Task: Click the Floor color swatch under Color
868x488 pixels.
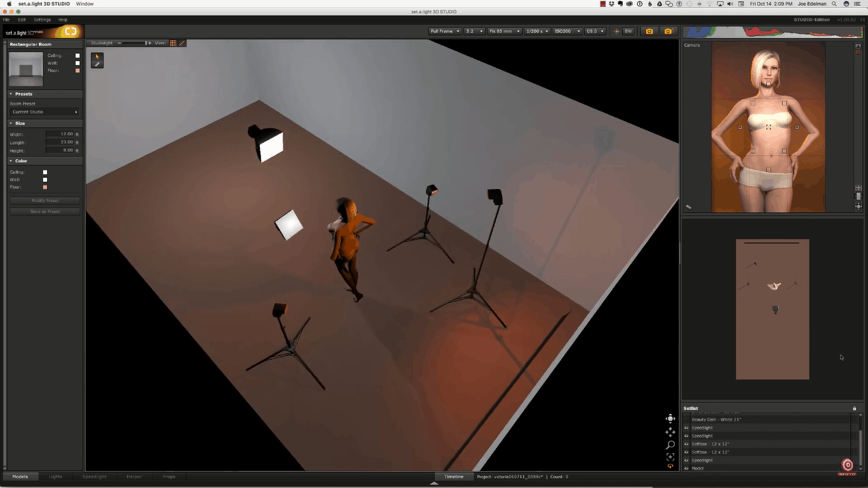Action: point(45,187)
